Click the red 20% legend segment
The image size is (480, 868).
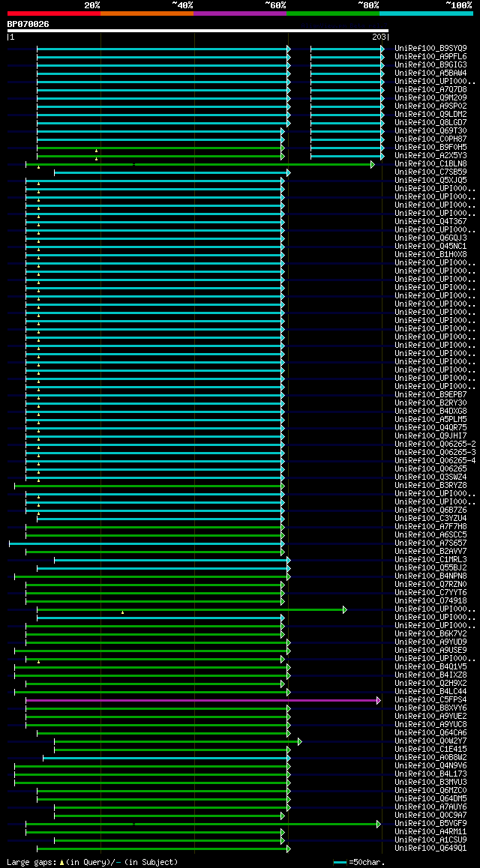54,13
